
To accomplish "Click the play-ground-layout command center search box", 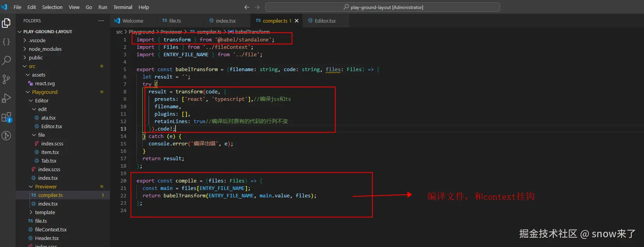I will (383, 7).
